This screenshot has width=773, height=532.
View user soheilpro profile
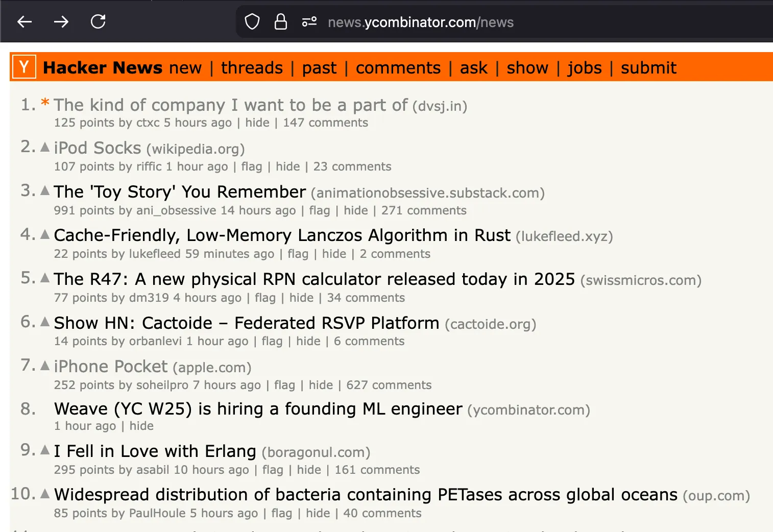tap(162, 385)
